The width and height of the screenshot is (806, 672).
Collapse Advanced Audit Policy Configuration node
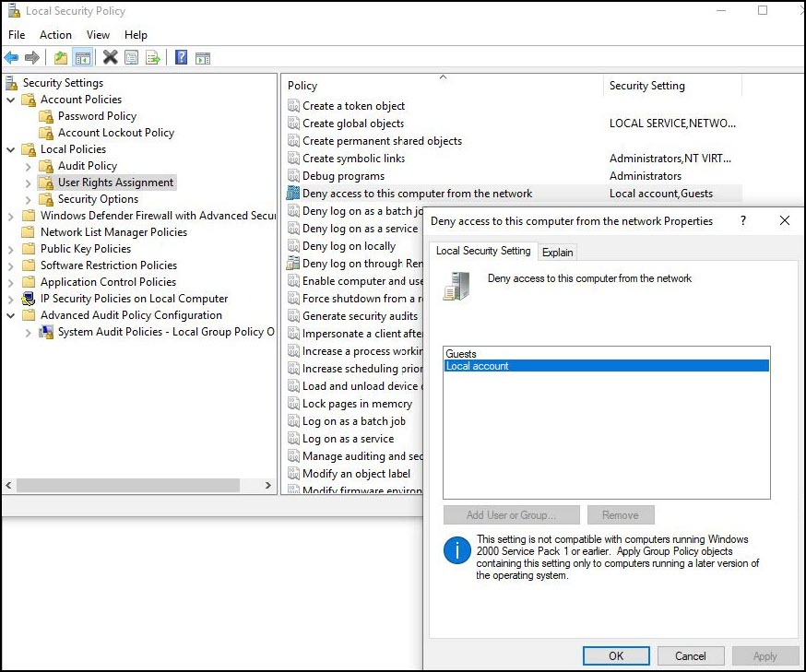(11, 315)
